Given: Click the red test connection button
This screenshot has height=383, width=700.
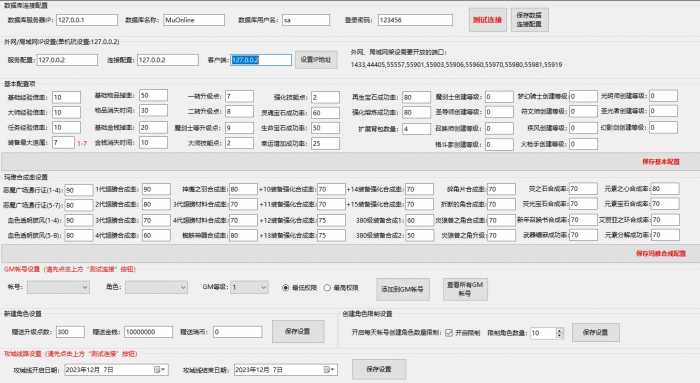Looking at the screenshot, I should (x=488, y=20).
